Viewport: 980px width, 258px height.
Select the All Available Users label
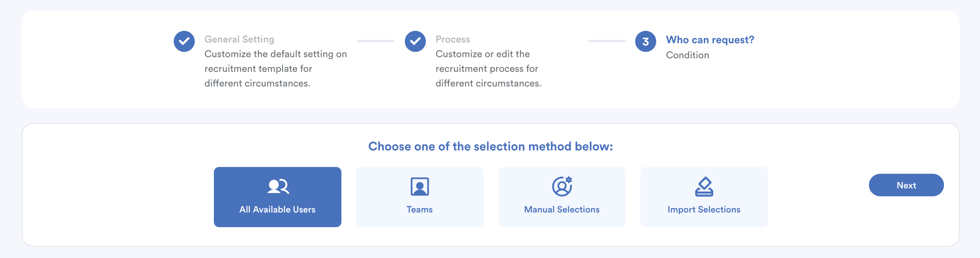(x=277, y=209)
